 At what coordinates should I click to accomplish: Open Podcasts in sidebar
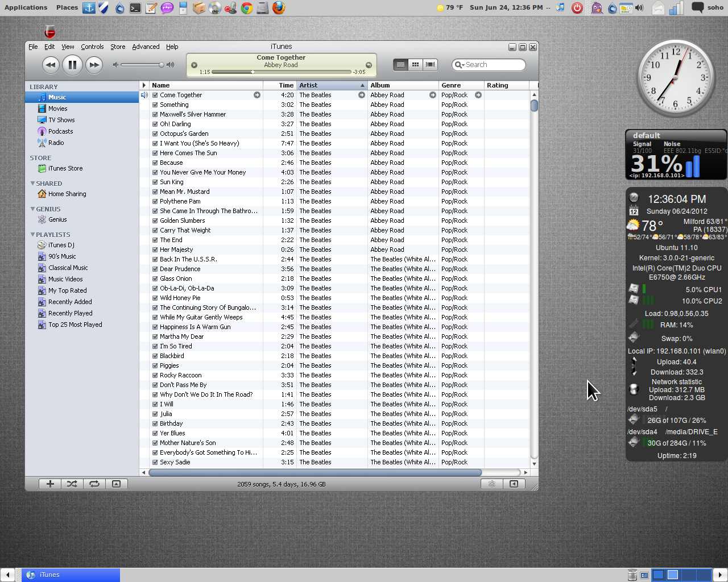60,131
